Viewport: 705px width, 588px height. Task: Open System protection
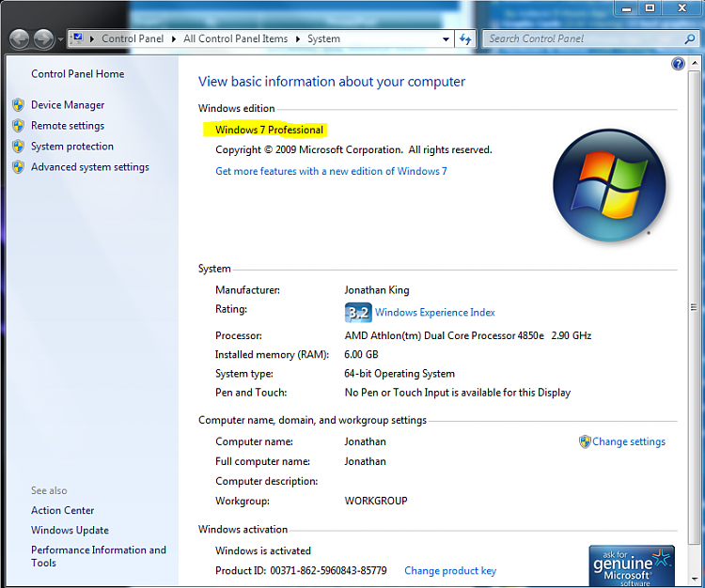point(72,147)
